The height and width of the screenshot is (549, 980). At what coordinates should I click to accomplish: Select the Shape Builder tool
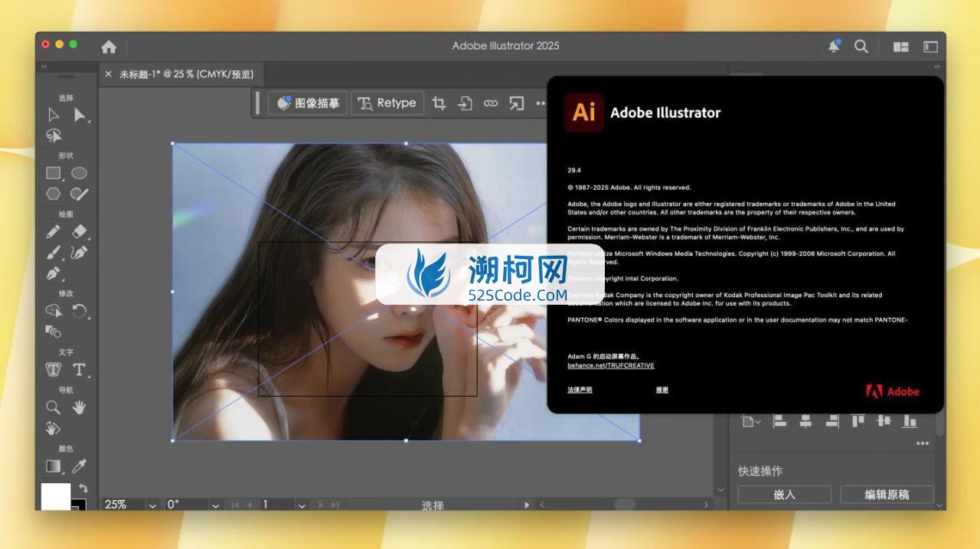(x=54, y=311)
